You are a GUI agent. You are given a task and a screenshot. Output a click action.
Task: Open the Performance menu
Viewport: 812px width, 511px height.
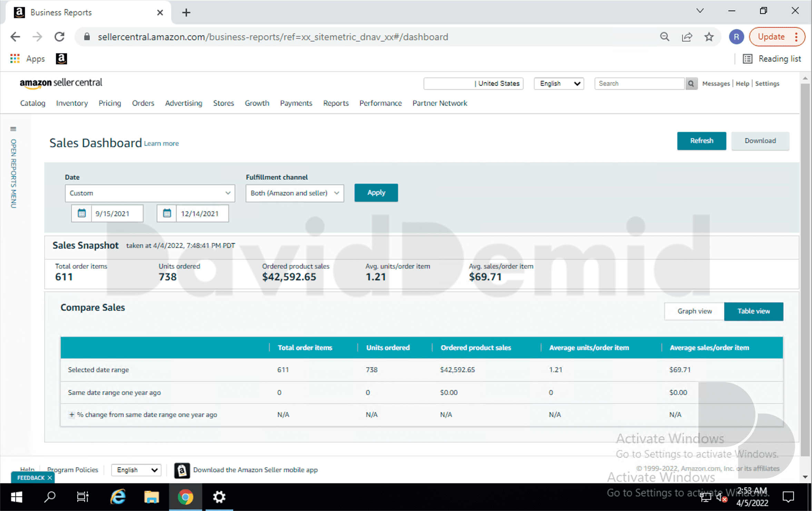380,103
